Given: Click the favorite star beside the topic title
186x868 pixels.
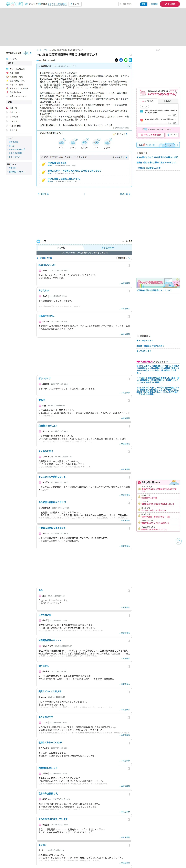Looking at the screenshot, I should tap(131, 55).
